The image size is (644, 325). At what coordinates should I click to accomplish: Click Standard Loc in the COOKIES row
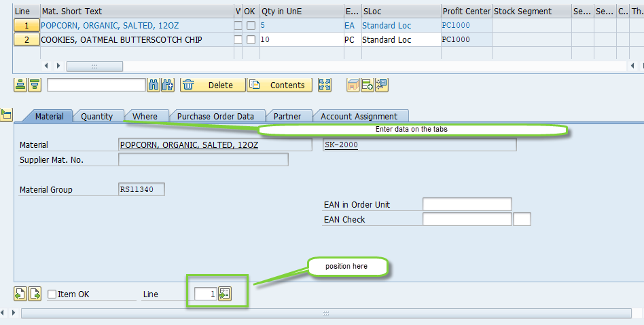pos(401,40)
